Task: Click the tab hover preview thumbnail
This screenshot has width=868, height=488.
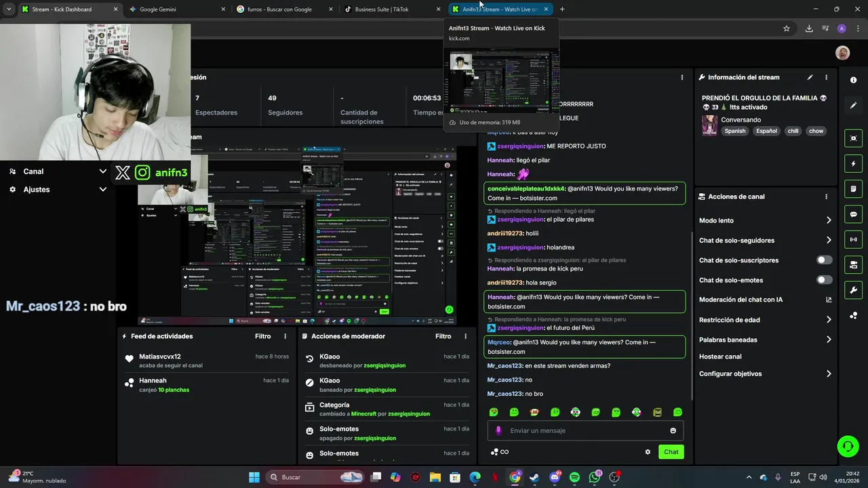Action: coord(502,81)
